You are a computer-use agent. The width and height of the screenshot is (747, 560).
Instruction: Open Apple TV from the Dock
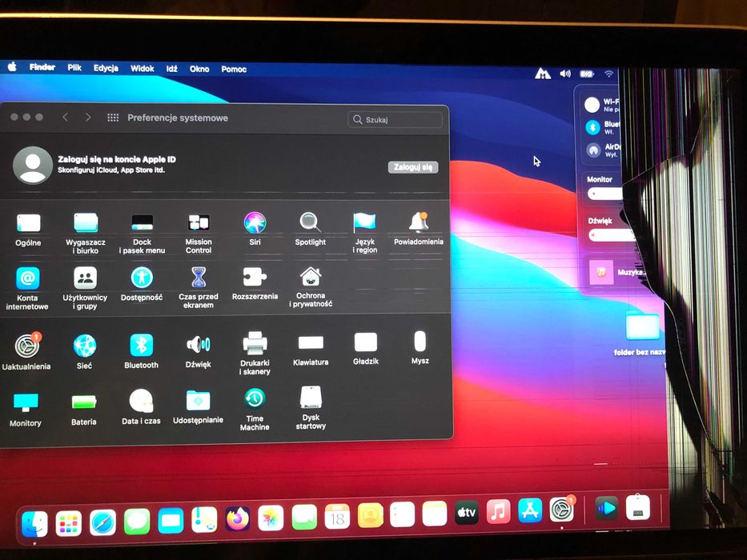pyautogui.click(x=467, y=512)
